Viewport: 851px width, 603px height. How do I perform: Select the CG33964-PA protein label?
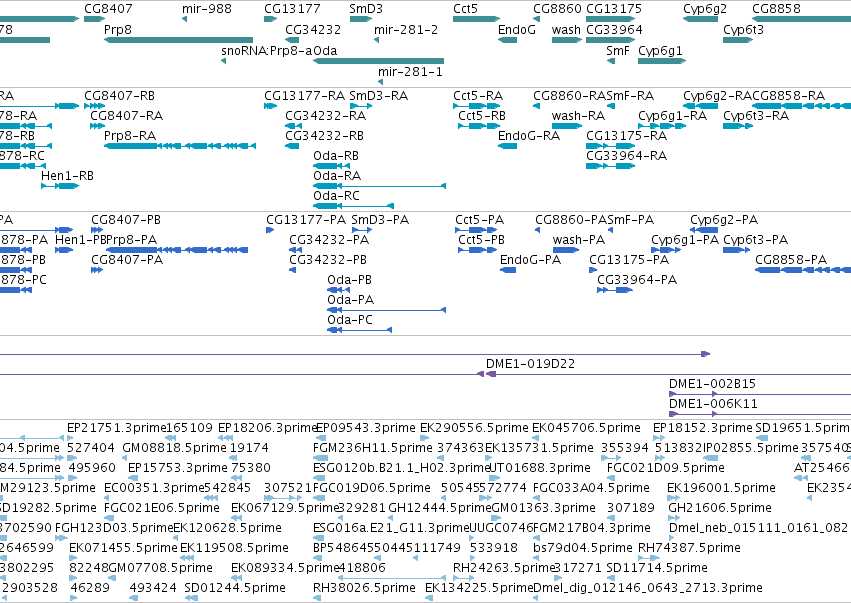[x=637, y=280]
